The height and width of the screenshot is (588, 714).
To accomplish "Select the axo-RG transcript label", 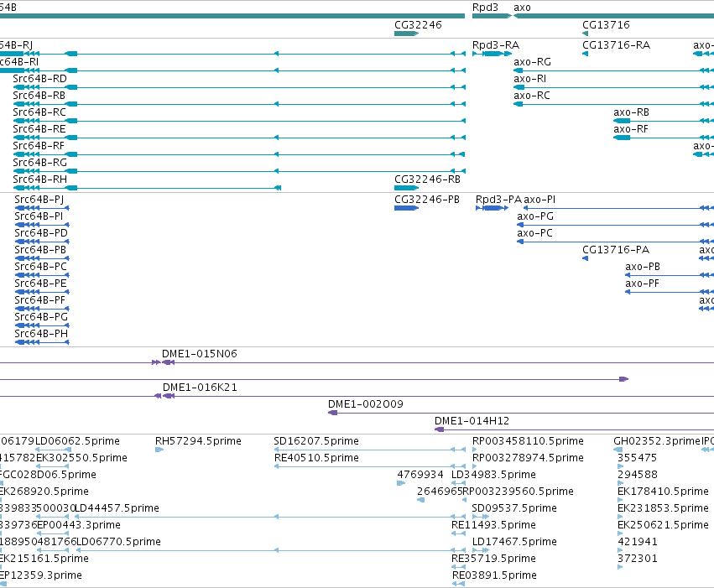I will (x=532, y=62).
